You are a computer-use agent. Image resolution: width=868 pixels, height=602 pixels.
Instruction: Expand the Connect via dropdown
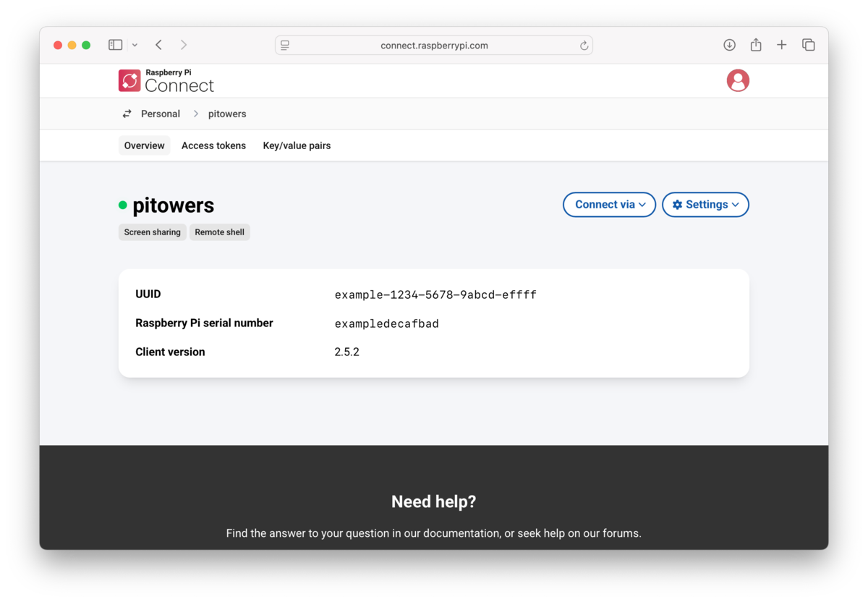[609, 205]
